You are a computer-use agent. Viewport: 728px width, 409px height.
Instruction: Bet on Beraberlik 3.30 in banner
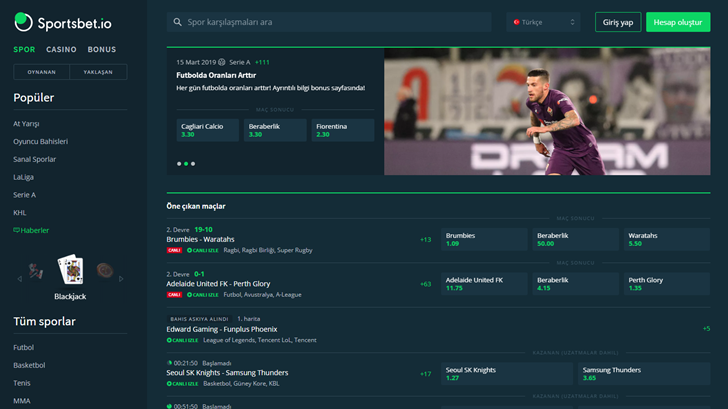pos(275,130)
